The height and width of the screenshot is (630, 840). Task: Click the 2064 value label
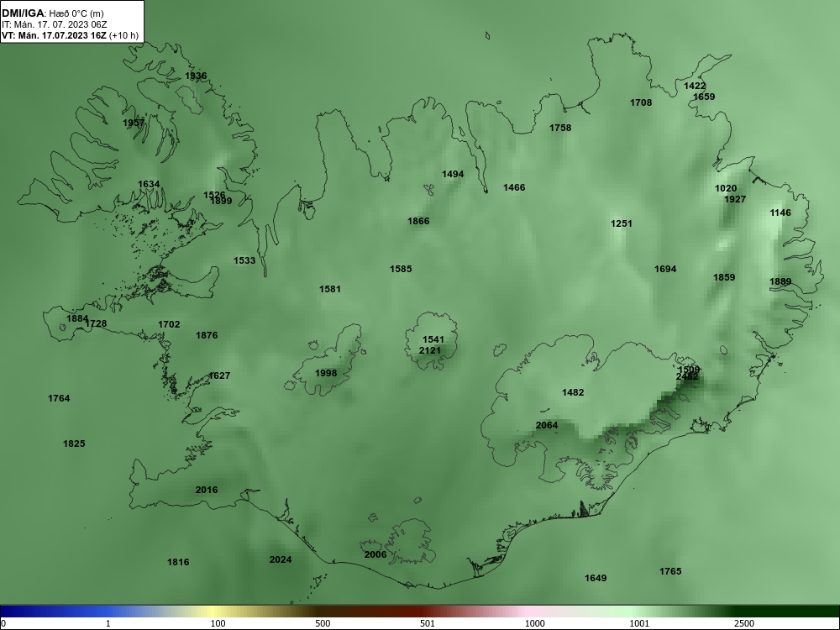click(x=547, y=425)
